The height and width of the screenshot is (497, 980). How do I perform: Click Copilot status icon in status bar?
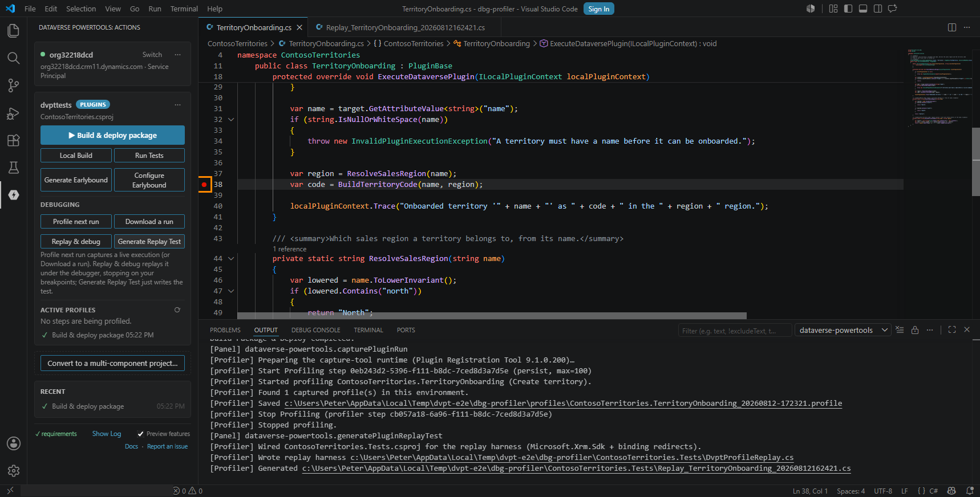951,491
